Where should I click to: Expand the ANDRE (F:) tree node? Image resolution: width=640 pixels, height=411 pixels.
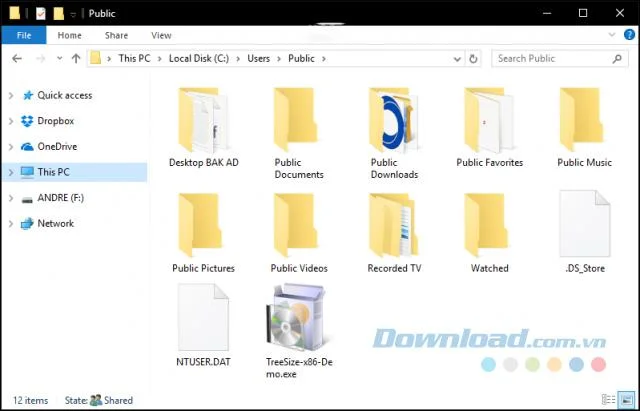[11, 198]
